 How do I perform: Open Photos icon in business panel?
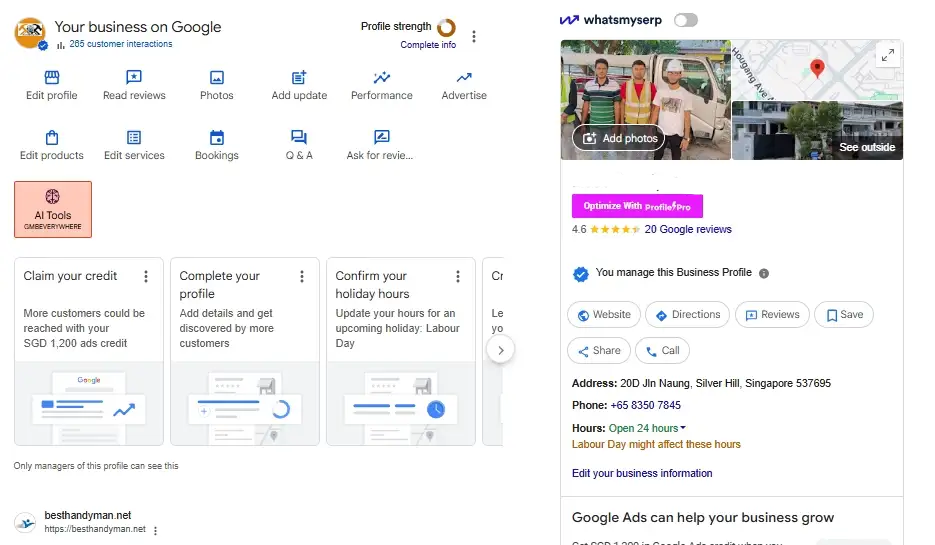216,77
